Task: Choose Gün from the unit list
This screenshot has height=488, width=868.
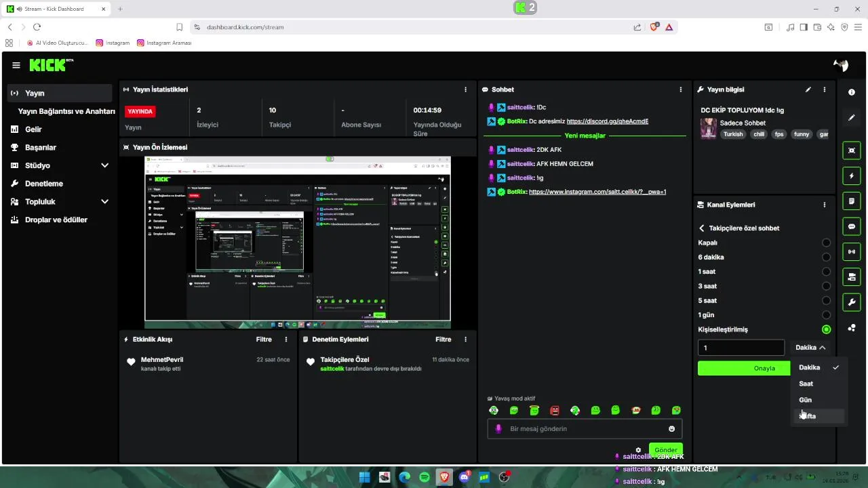Action: (819, 400)
